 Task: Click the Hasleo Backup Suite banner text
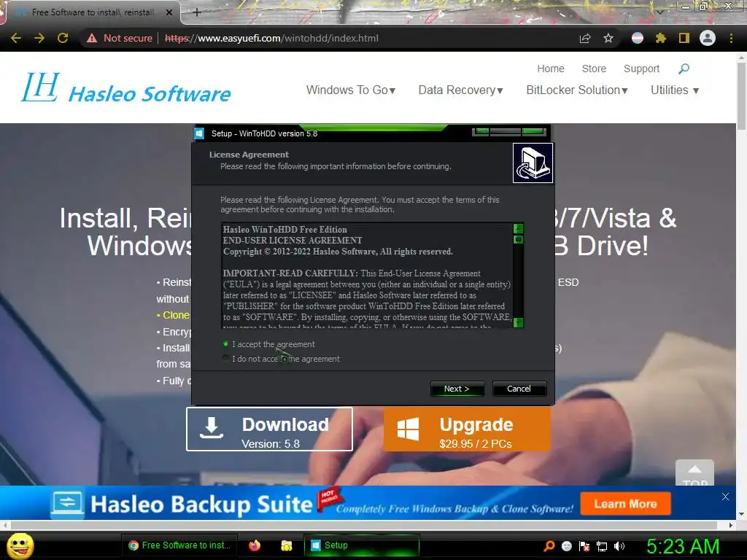click(x=201, y=505)
